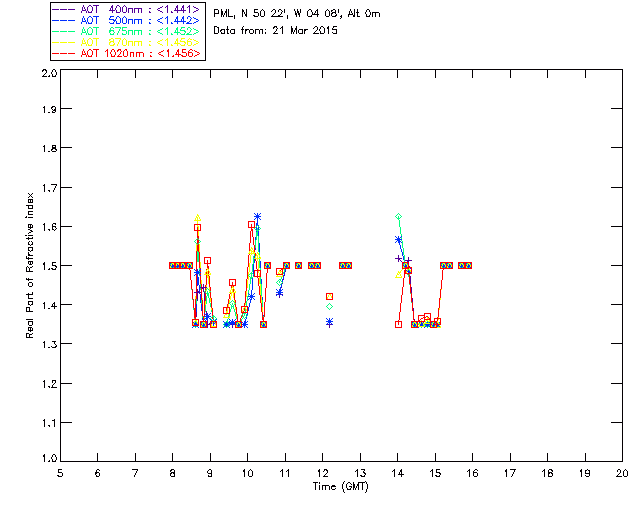Click the time axis tick label '20'
The width and height of the screenshot is (640, 512).
[x=622, y=473]
